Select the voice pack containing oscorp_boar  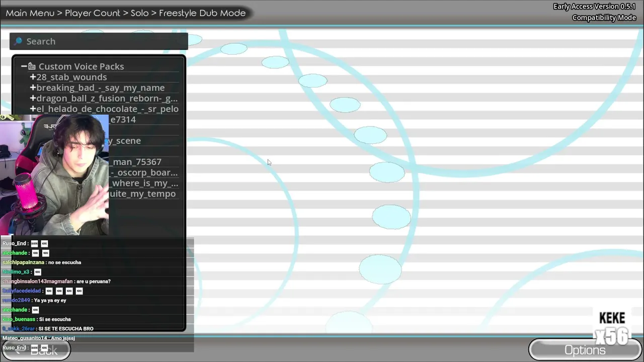[143, 172]
